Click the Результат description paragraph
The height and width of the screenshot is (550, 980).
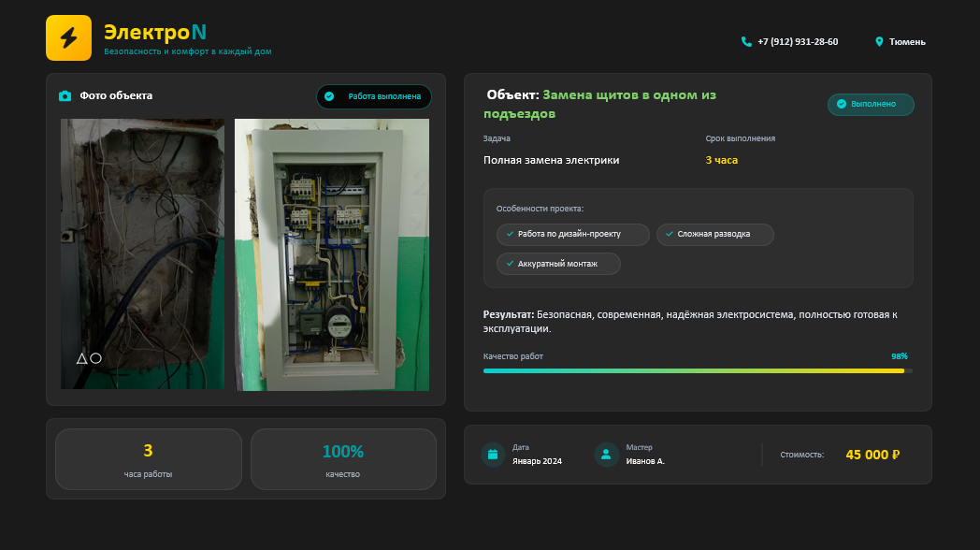pyautogui.click(x=691, y=321)
